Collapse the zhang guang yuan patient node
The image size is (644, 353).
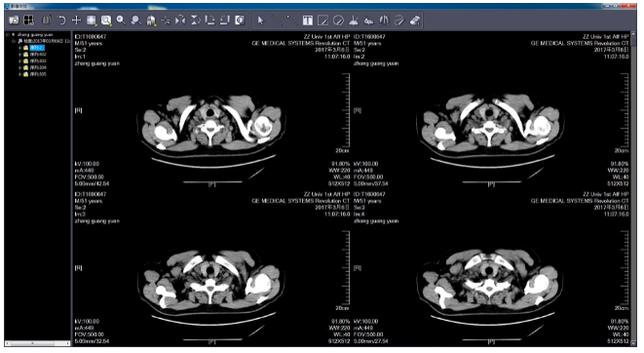[x=8, y=35]
